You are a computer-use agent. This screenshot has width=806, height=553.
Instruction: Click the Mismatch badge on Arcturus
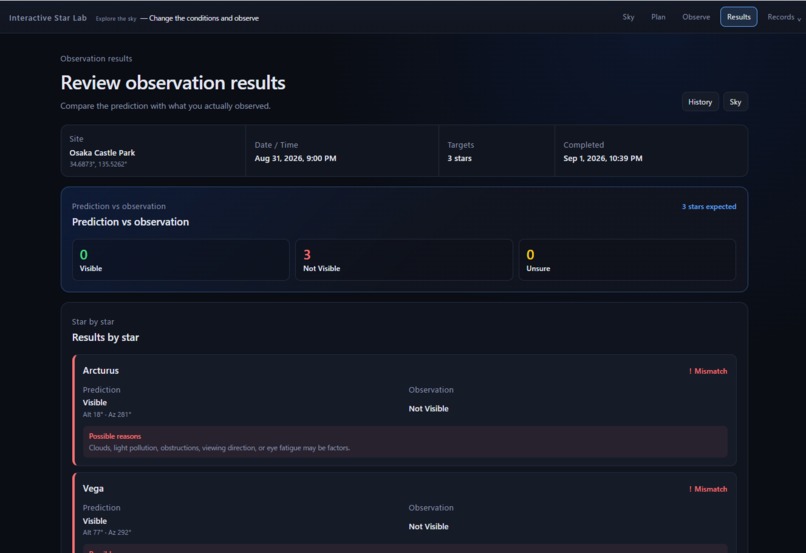pos(708,371)
